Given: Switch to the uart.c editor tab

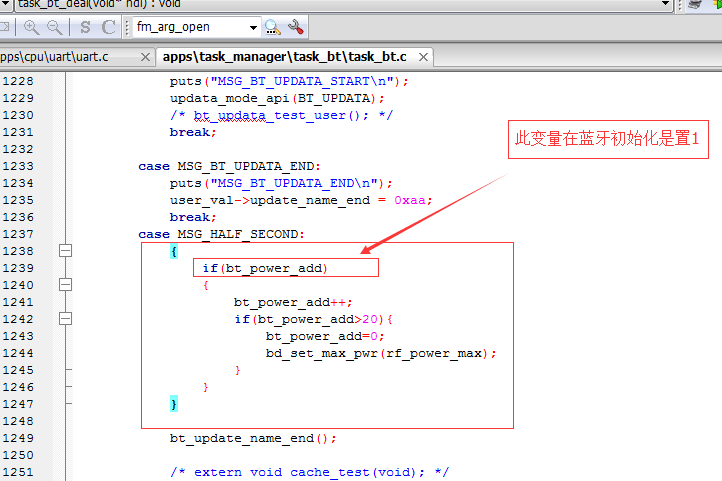Looking at the screenshot, I should coord(54,57).
